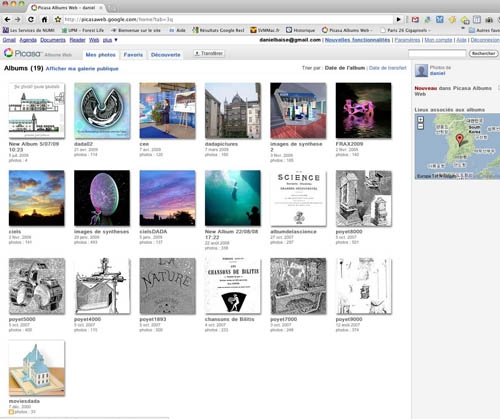Screen dimensions: 500x419
Task: Click the Mon compte link
Action: click(x=438, y=40)
